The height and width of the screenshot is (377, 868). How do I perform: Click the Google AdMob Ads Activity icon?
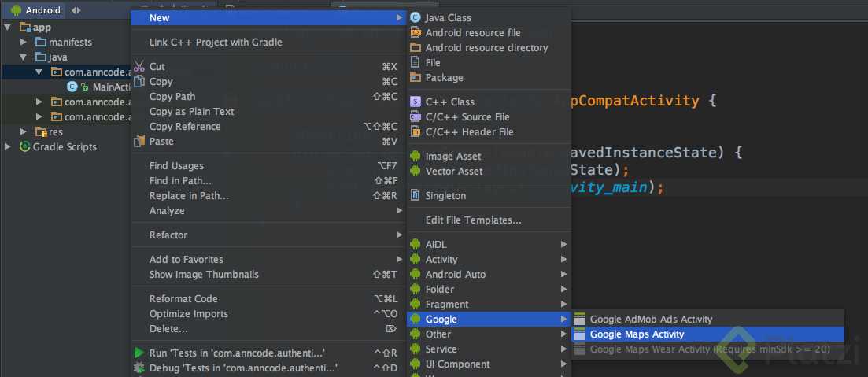click(580, 319)
